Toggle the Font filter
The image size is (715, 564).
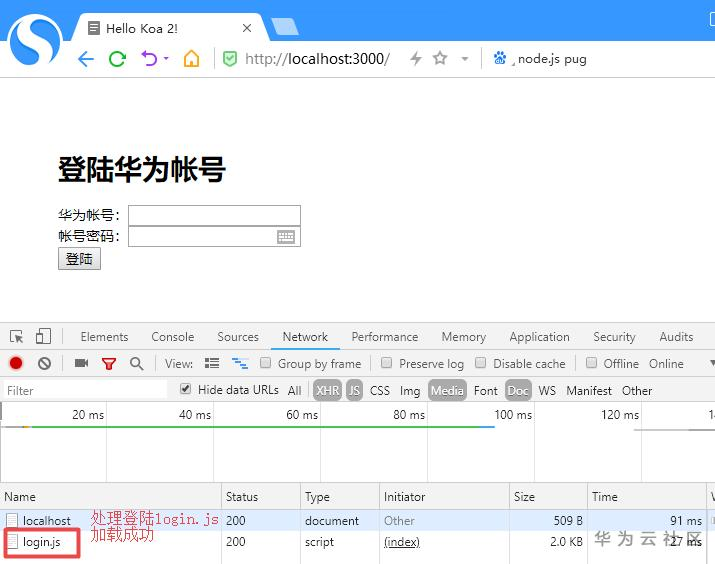coord(486,390)
